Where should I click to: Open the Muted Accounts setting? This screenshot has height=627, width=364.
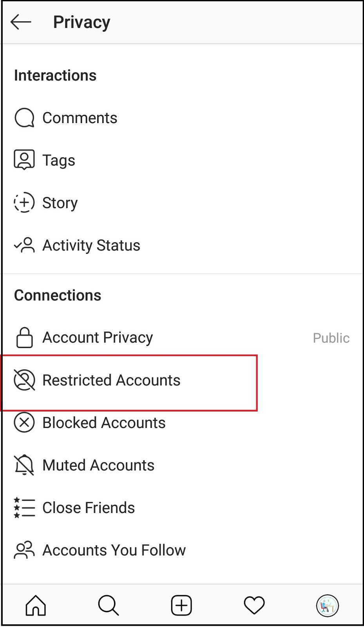[x=98, y=465]
